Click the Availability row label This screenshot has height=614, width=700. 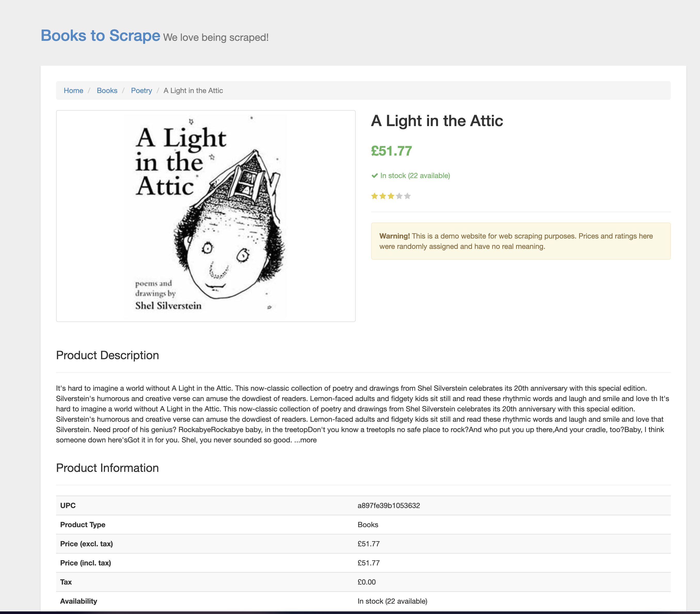pos(79,601)
